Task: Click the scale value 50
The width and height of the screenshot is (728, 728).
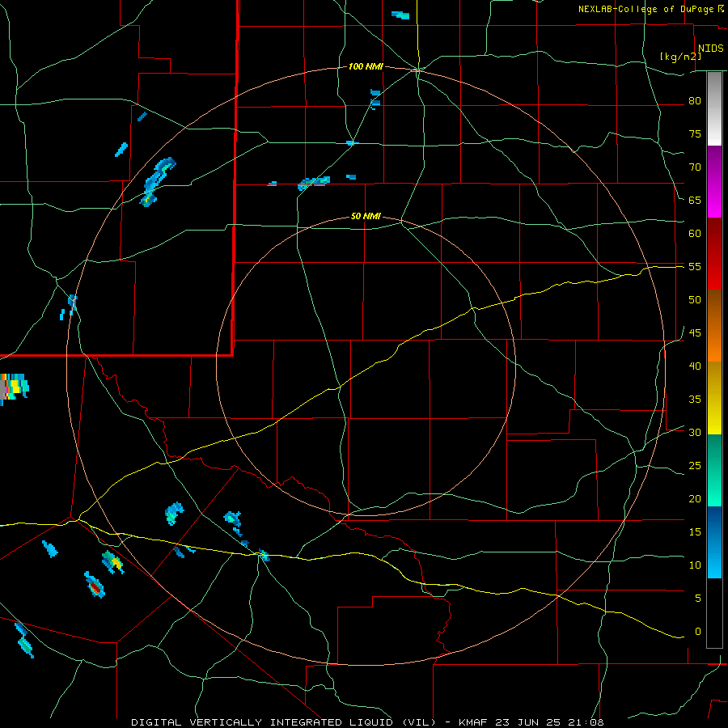Action: 695,300
